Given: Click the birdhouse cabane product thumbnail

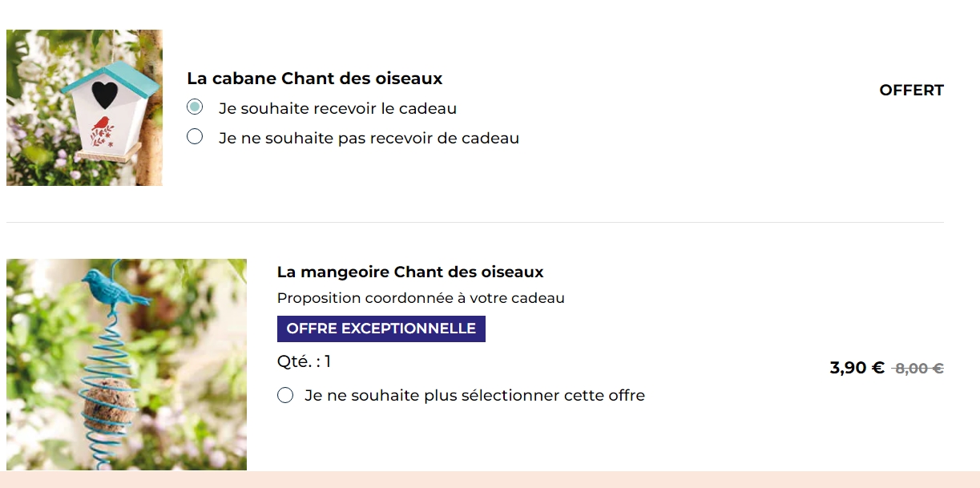Looking at the screenshot, I should point(84,107).
